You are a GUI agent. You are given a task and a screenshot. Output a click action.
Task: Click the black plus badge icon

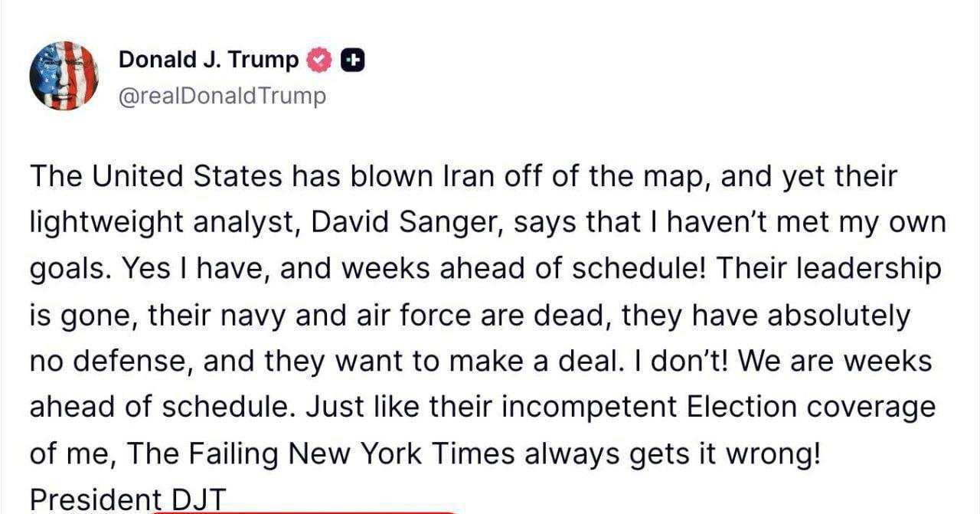point(352,60)
